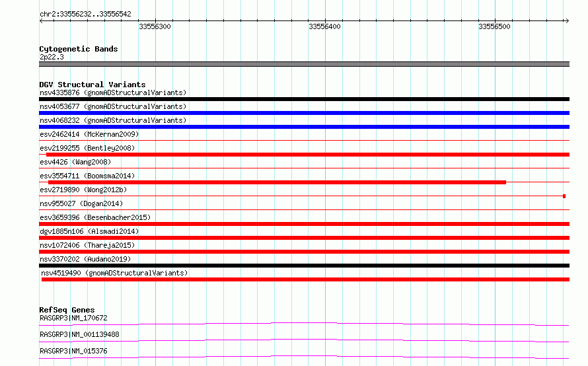Click the magenta line under RASGRP3|NM_170672
The height and width of the screenshot is (366, 588).
point(304,324)
